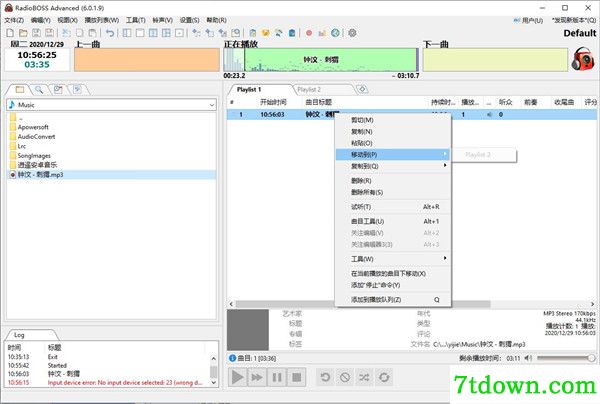The width and height of the screenshot is (600, 404).
Task: Click the new playlist toolbar icon
Action: tap(10, 33)
